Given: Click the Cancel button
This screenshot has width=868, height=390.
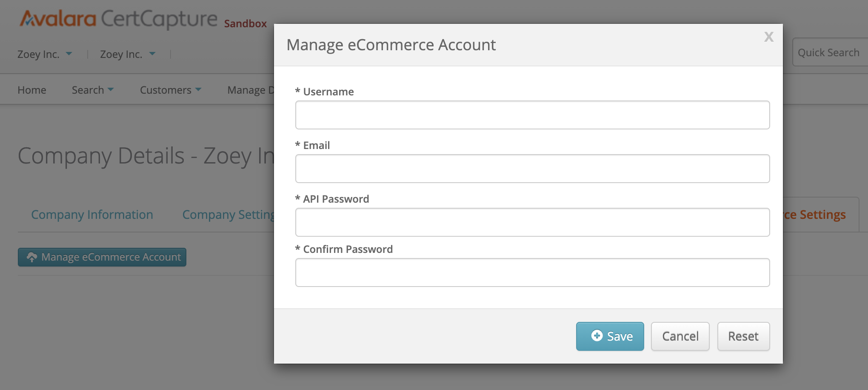Looking at the screenshot, I should 680,336.
